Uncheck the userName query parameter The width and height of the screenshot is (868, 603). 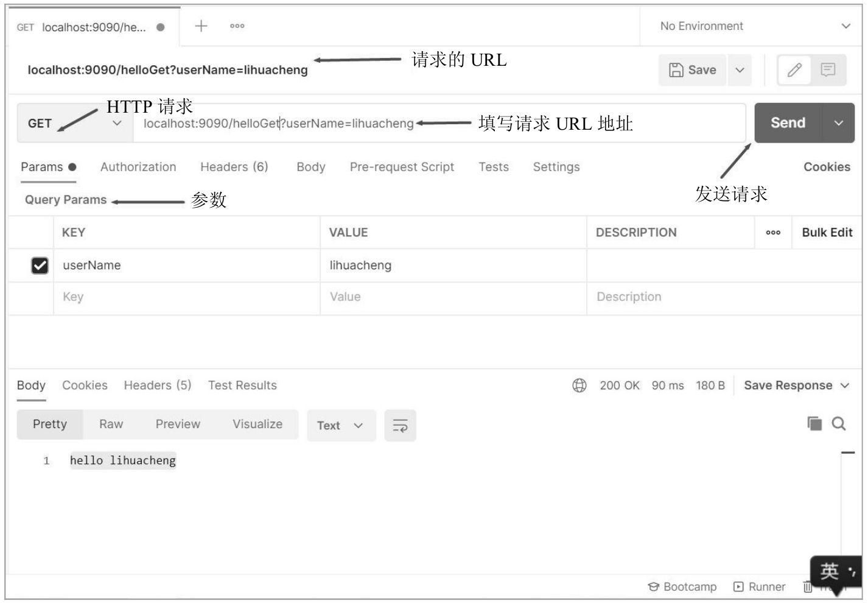[38, 265]
